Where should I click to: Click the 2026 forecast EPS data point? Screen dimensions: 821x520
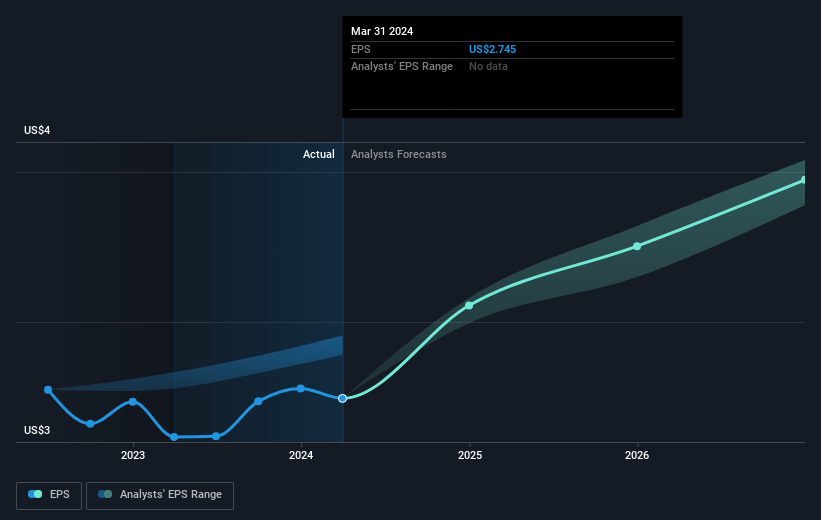click(637, 246)
